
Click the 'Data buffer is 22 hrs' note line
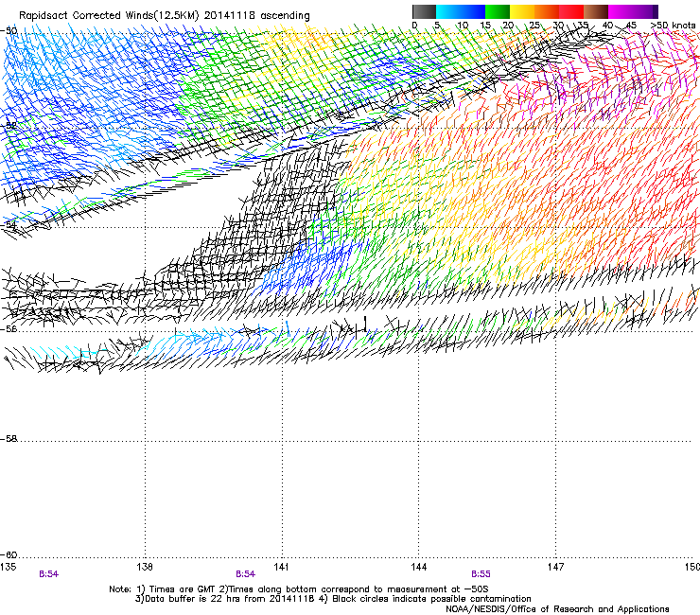(x=225, y=599)
